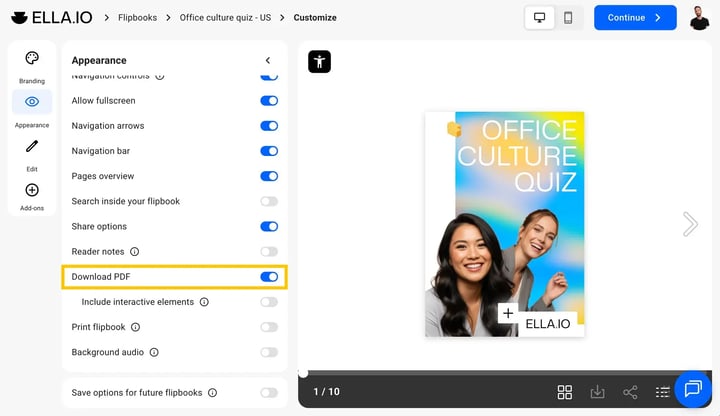Click the ELLA.IO logo
Viewport: 720px width, 416px height.
pyautogui.click(x=51, y=17)
